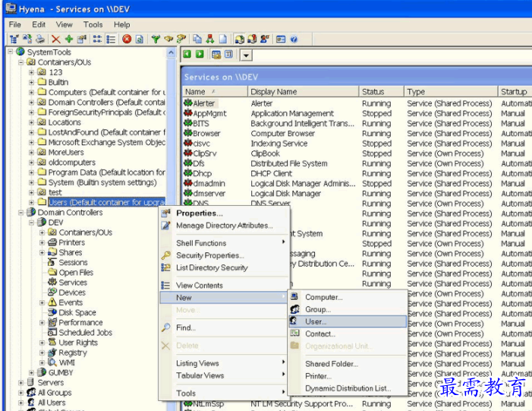Screen dimensions: 532x411
Task: Click the red stop icon in toolbar
Action: click(127, 39)
